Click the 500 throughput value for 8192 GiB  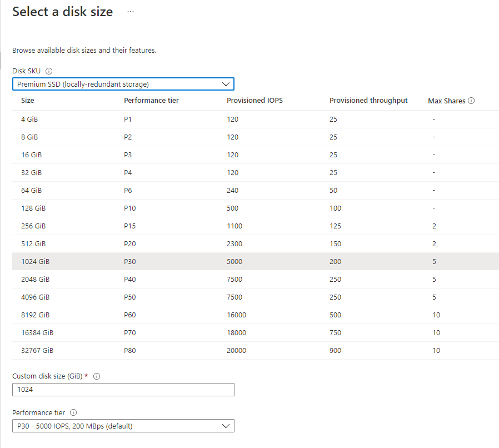click(336, 315)
